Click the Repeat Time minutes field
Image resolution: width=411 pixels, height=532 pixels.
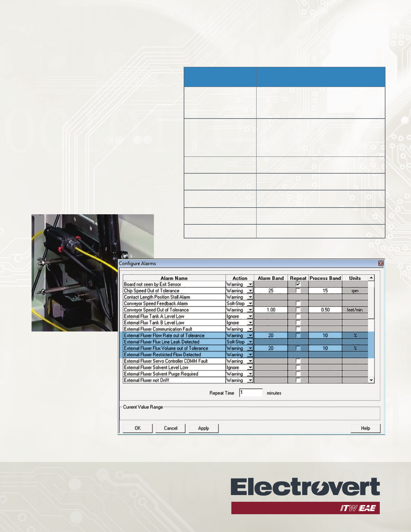(x=250, y=393)
